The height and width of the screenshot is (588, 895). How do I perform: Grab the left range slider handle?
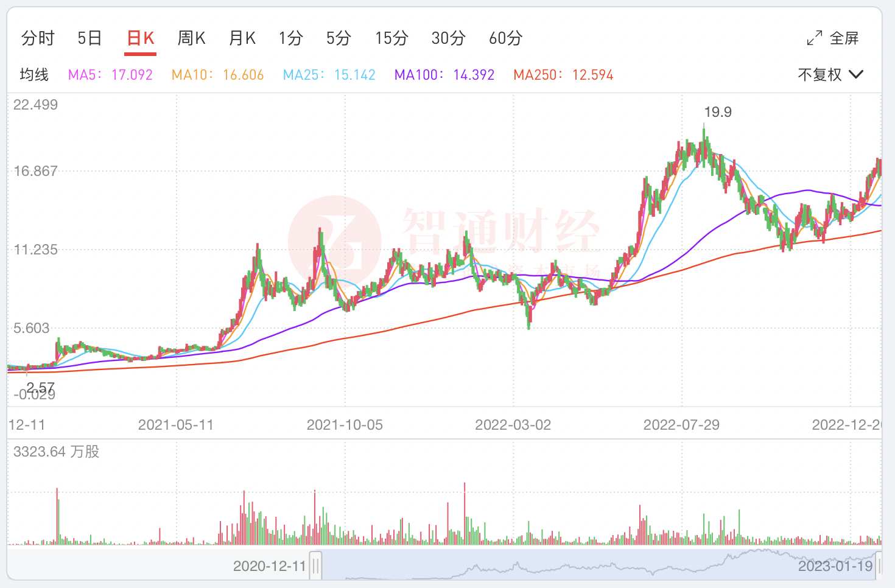tap(315, 566)
